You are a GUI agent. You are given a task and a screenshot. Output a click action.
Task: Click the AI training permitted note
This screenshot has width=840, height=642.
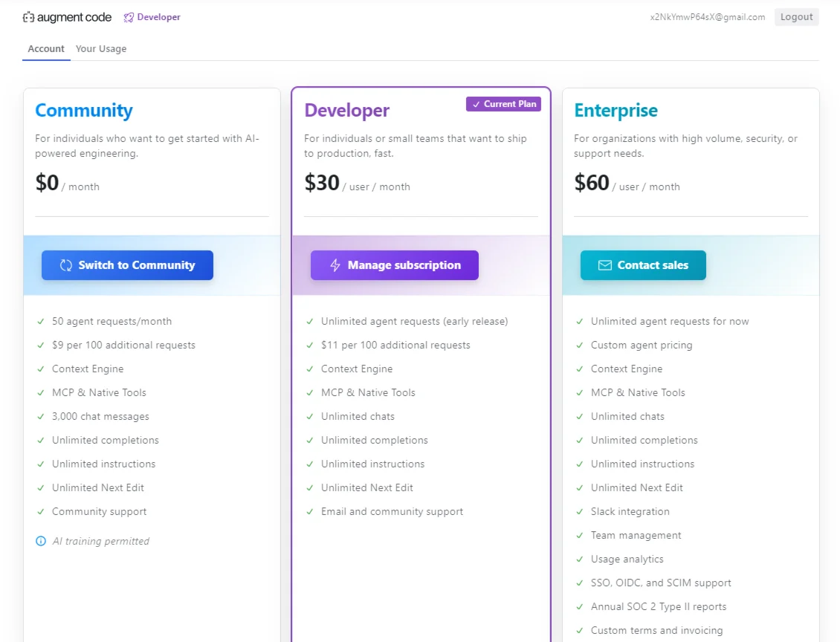coord(100,542)
